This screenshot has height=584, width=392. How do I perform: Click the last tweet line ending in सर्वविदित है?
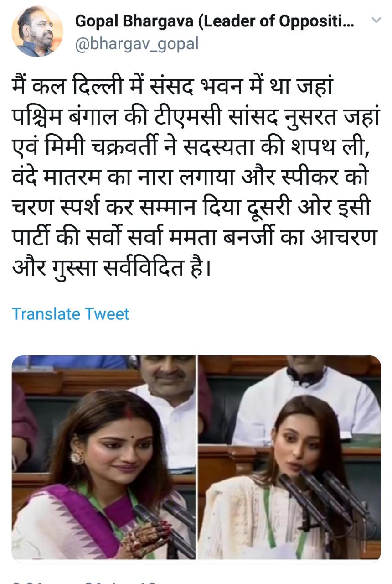click(111, 266)
